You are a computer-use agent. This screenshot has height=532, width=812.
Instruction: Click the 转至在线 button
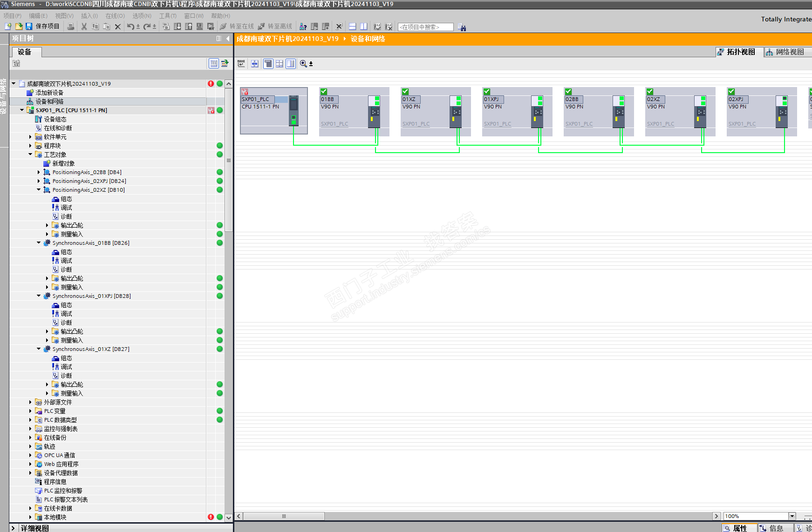pyautogui.click(x=237, y=27)
